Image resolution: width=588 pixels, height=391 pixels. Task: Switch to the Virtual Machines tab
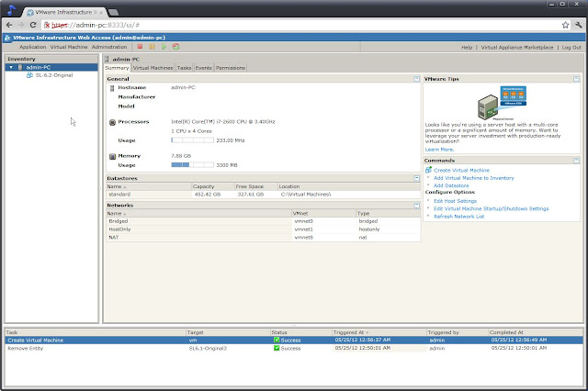pyautogui.click(x=153, y=68)
